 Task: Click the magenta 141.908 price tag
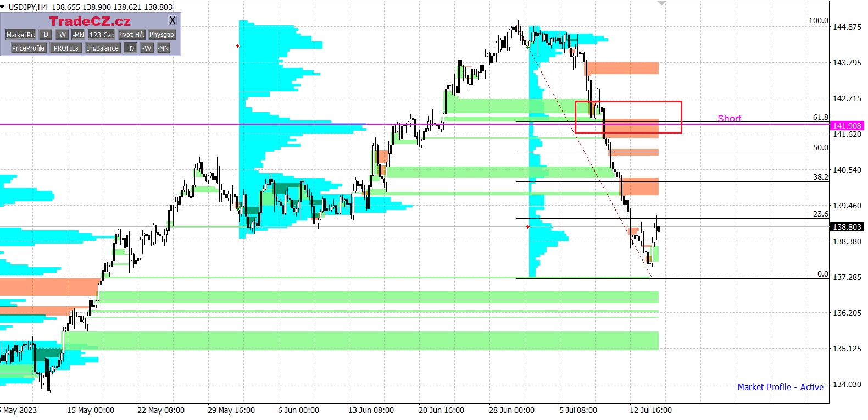tap(847, 126)
